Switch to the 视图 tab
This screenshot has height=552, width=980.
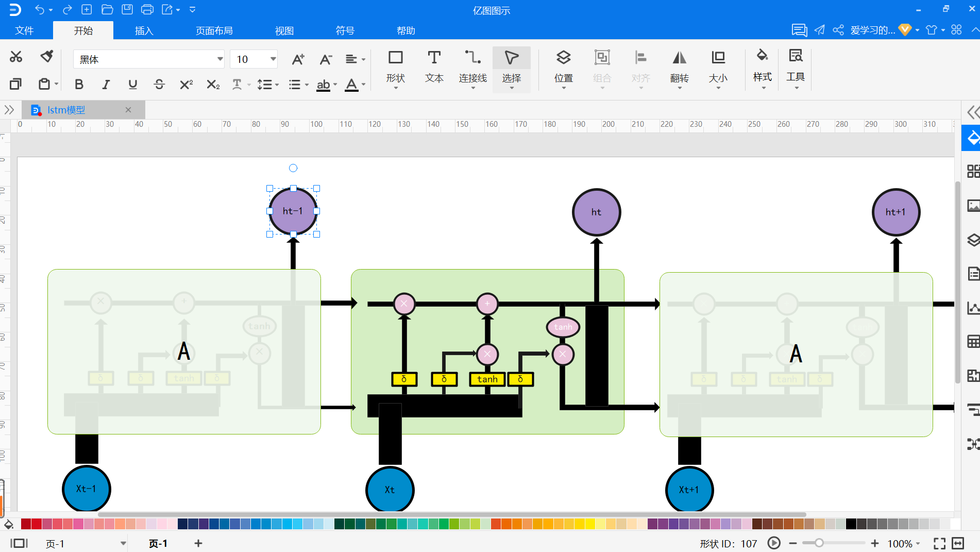[284, 30]
